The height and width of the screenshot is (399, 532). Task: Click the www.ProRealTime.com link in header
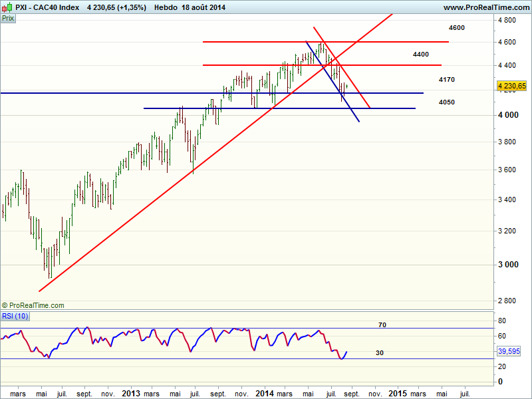[485, 7]
